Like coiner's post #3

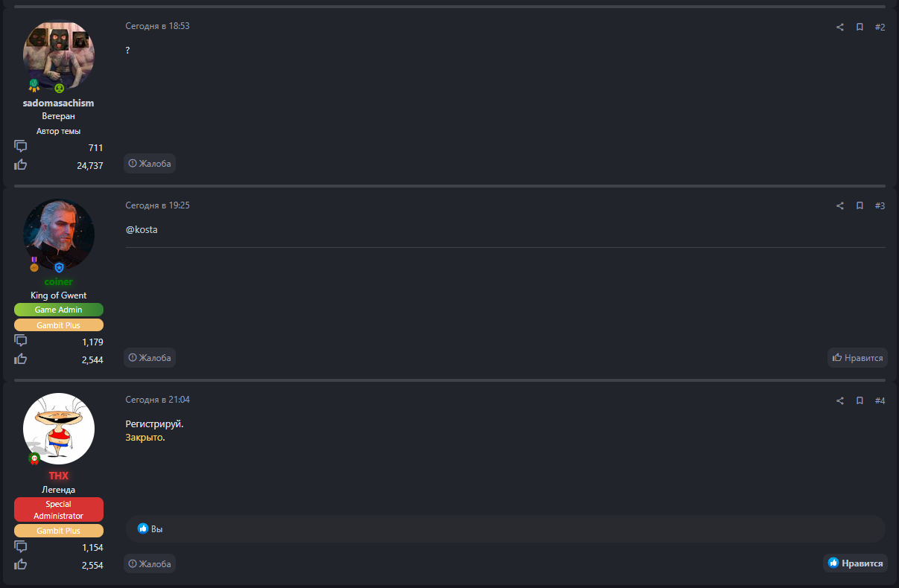pyautogui.click(x=857, y=358)
